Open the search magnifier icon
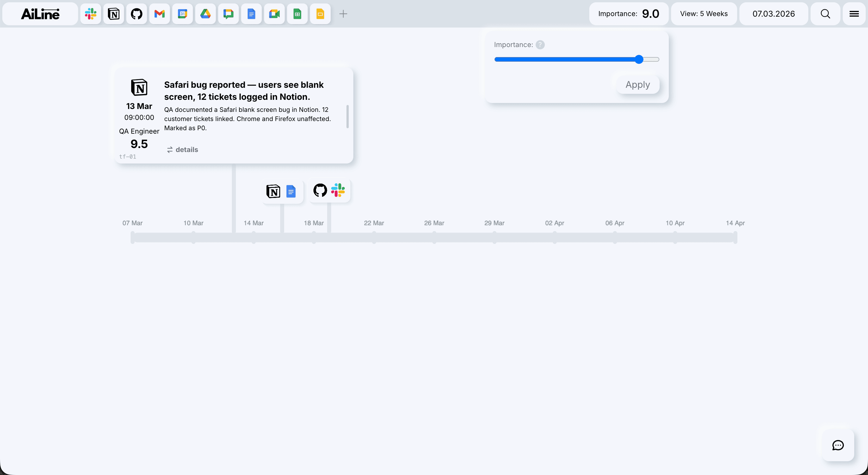This screenshot has width=868, height=475. (825, 14)
